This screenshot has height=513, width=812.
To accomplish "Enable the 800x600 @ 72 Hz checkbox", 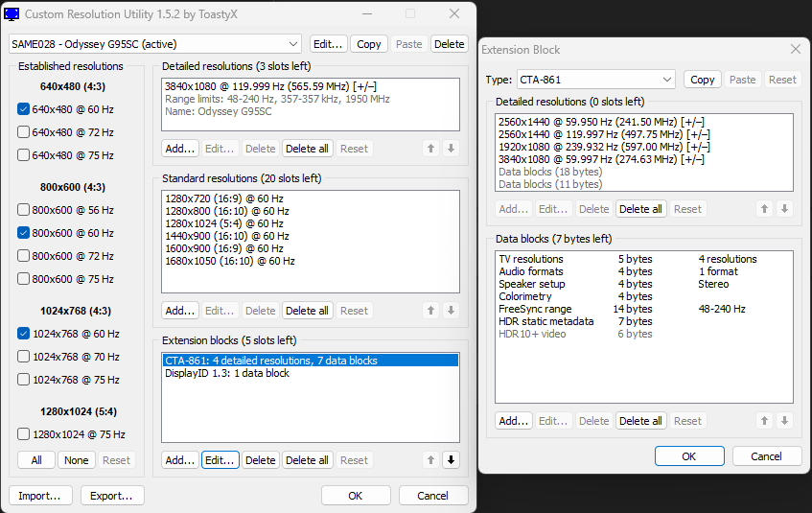I will click(x=24, y=256).
